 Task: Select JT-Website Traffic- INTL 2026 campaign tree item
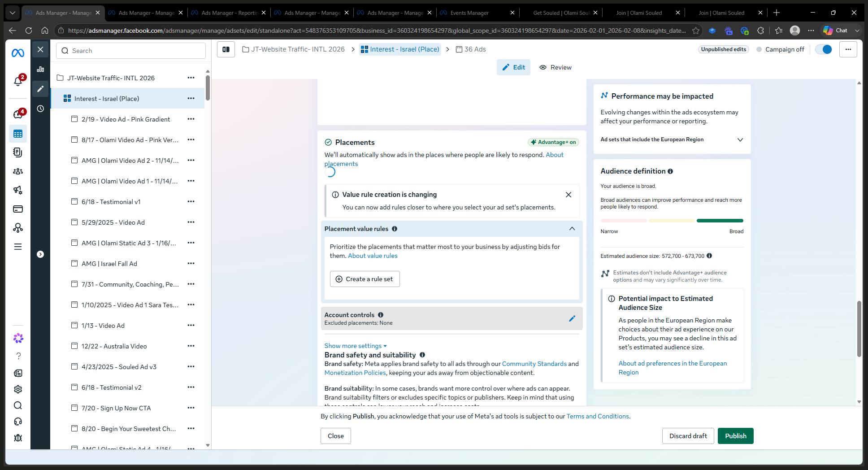pyautogui.click(x=111, y=78)
